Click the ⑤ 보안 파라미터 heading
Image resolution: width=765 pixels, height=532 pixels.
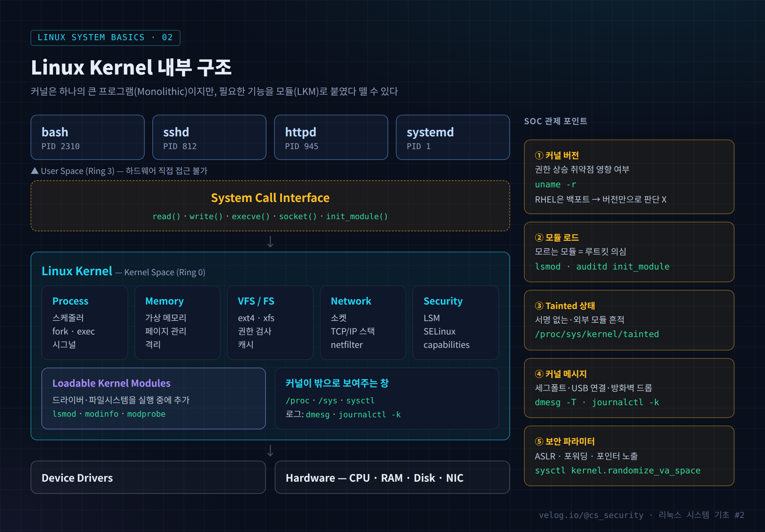pos(565,442)
